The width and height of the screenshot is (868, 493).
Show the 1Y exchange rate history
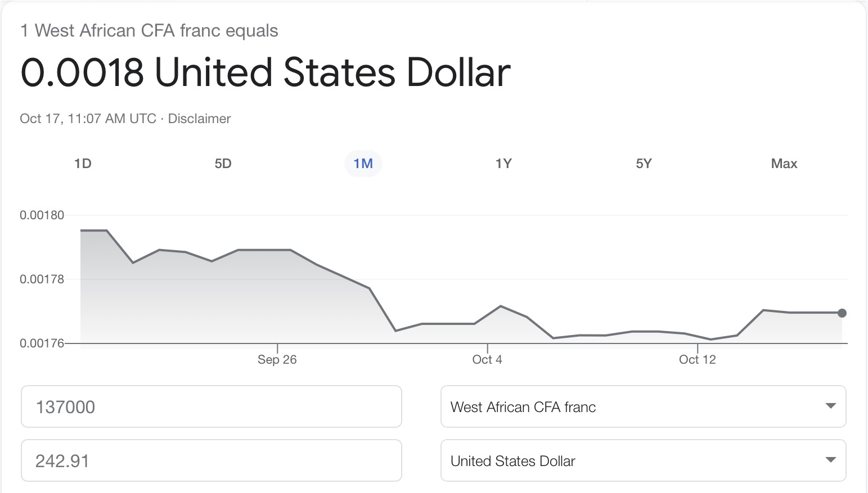[x=503, y=164]
